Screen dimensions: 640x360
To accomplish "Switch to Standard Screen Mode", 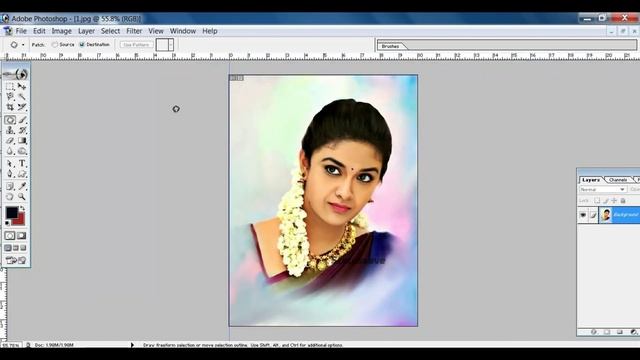I will coord(8,248).
